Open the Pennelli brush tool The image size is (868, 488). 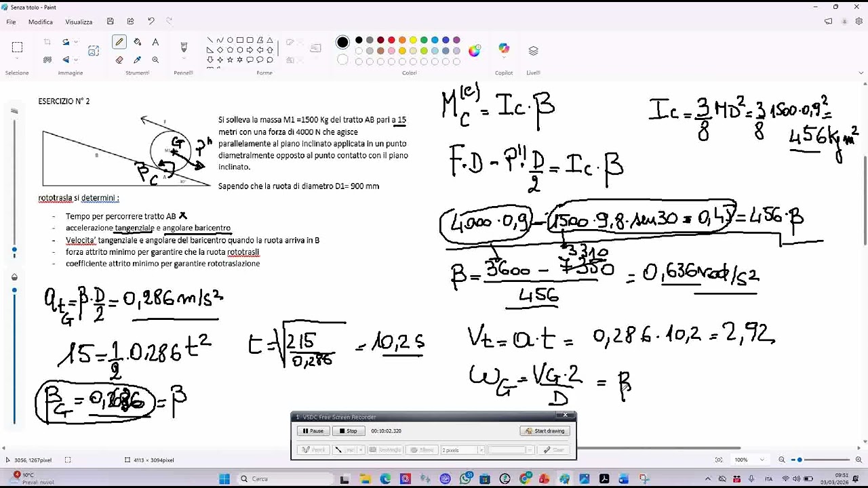coord(183,47)
